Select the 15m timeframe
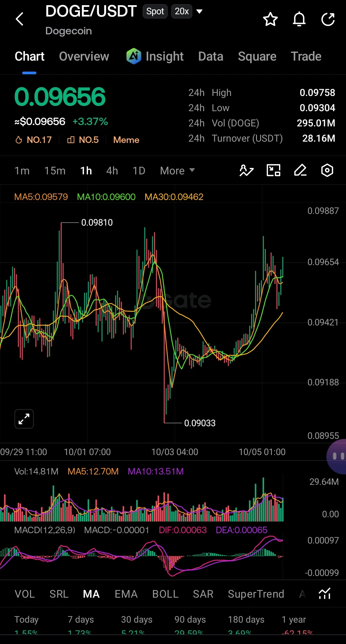 [x=55, y=170]
